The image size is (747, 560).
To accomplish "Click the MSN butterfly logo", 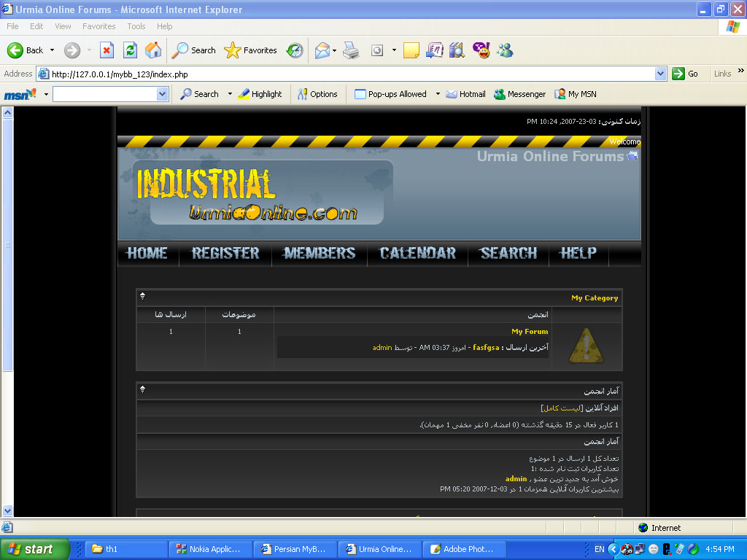I will [x=20, y=94].
